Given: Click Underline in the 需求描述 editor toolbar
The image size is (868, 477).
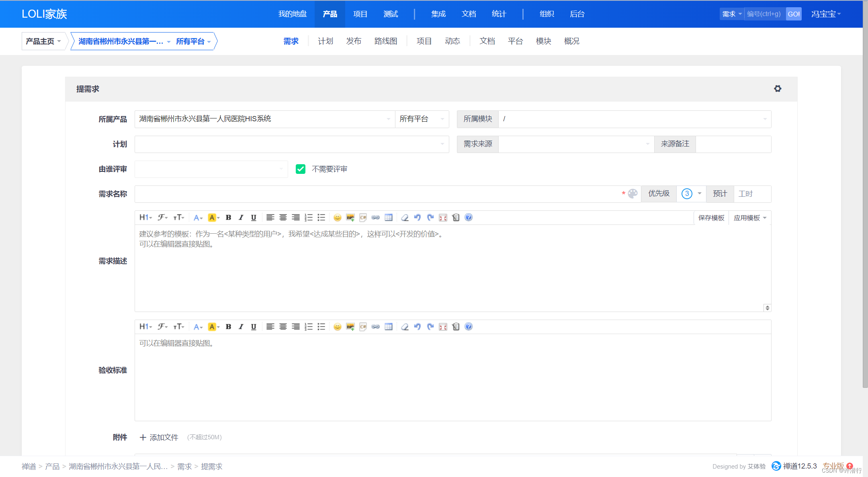Looking at the screenshot, I should pyautogui.click(x=254, y=217).
